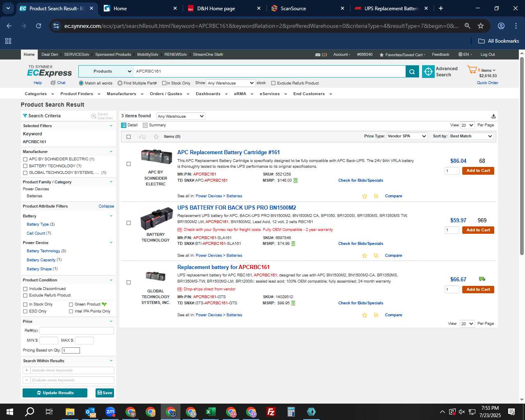This screenshot has height=420, width=525.
Task: Enable In Stock Only checkbox near search bar
Action: pos(164,83)
